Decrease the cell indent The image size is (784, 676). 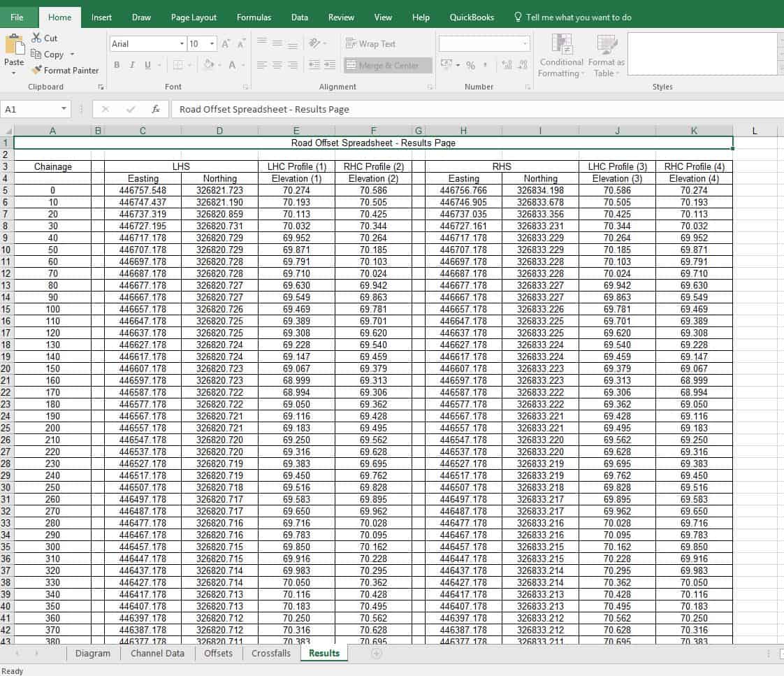[314, 65]
